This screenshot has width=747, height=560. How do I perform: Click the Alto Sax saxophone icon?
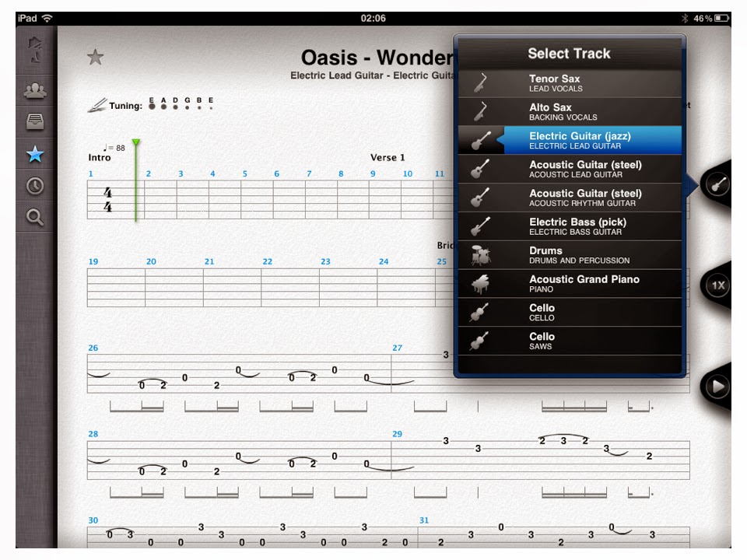pyautogui.click(x=480, y=111)
